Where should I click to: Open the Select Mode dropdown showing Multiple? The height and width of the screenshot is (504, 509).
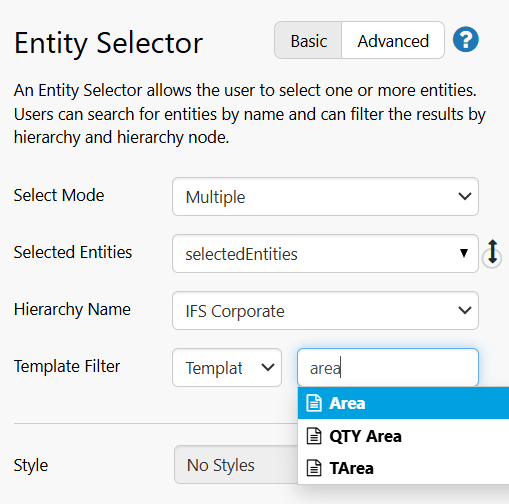coord(325,196)
